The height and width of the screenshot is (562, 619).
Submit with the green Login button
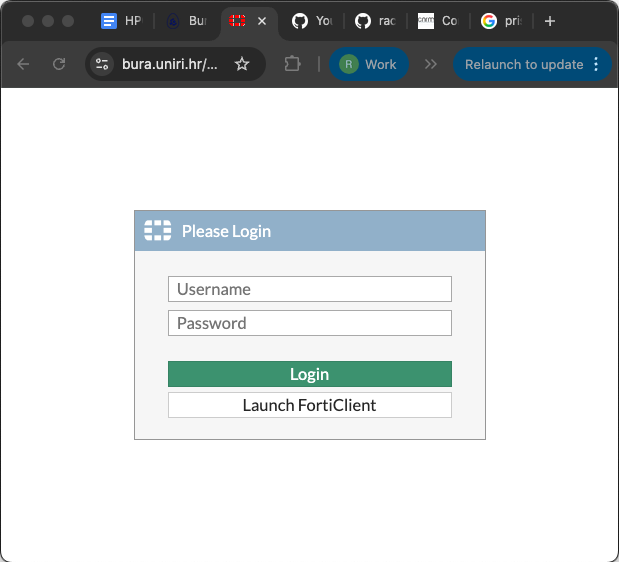point(310,374)
